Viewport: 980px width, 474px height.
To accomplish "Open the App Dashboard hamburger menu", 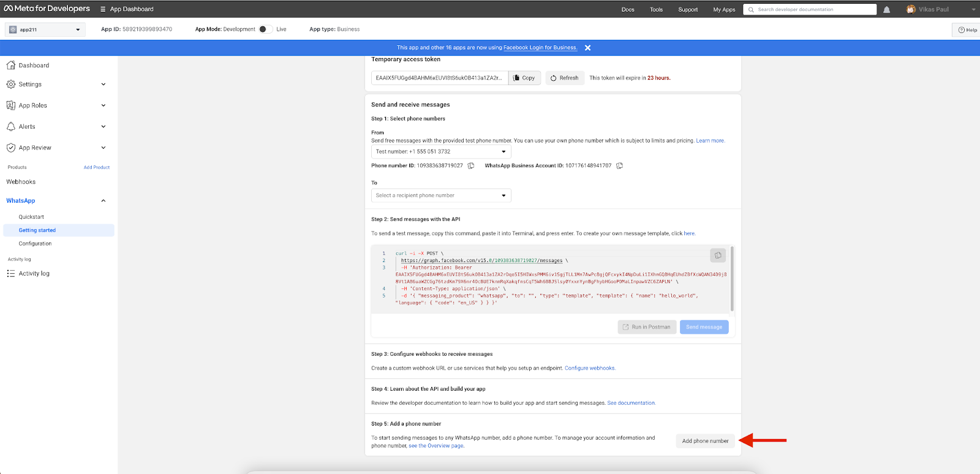I will coord(103,9).
